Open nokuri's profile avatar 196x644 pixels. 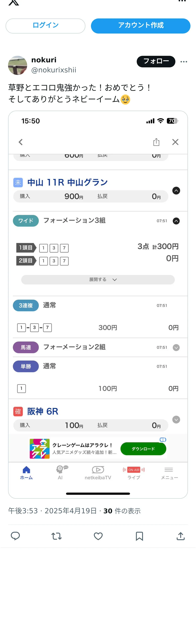pos(17,65)
